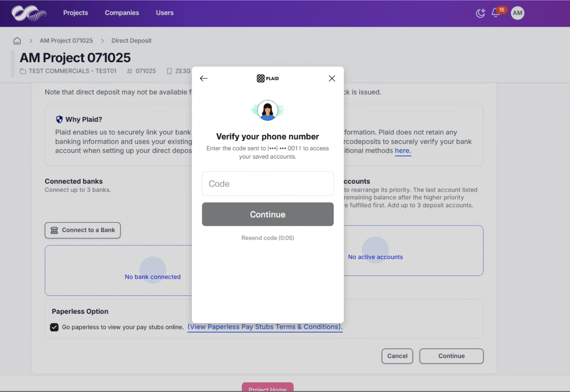
Task: Open Projects menu
Action: pos(76,13)
